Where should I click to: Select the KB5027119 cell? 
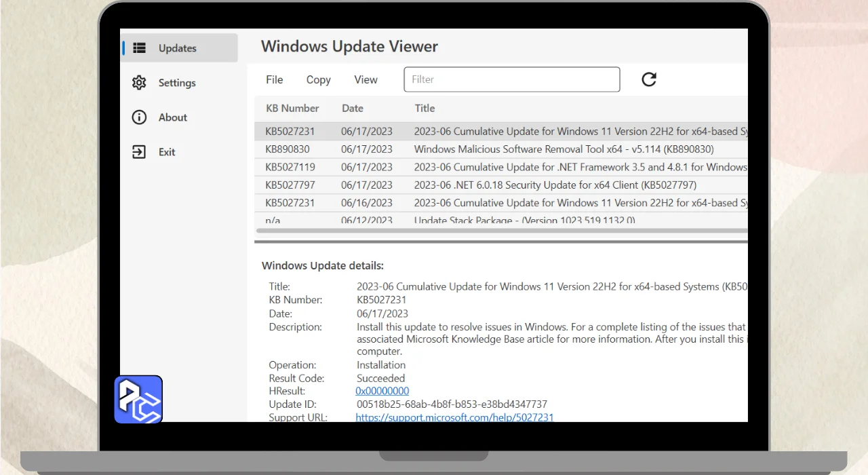290,167
